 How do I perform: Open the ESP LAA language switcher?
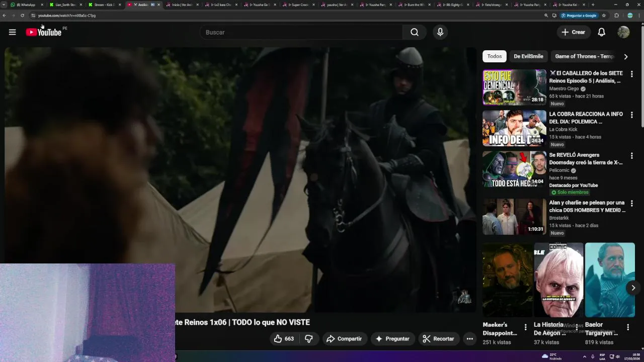(602, 356)
